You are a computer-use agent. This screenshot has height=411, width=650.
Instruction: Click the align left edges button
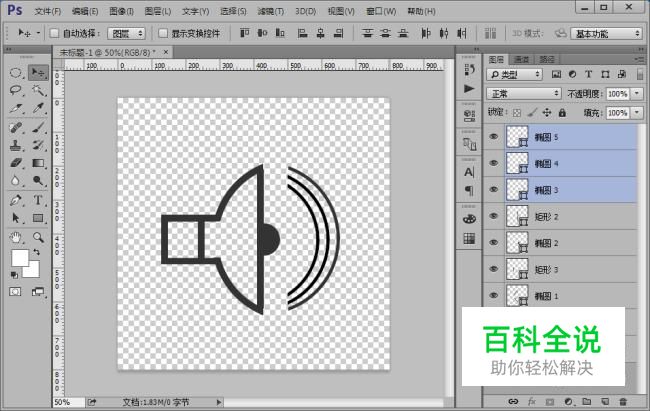click(x=303, y=33)
